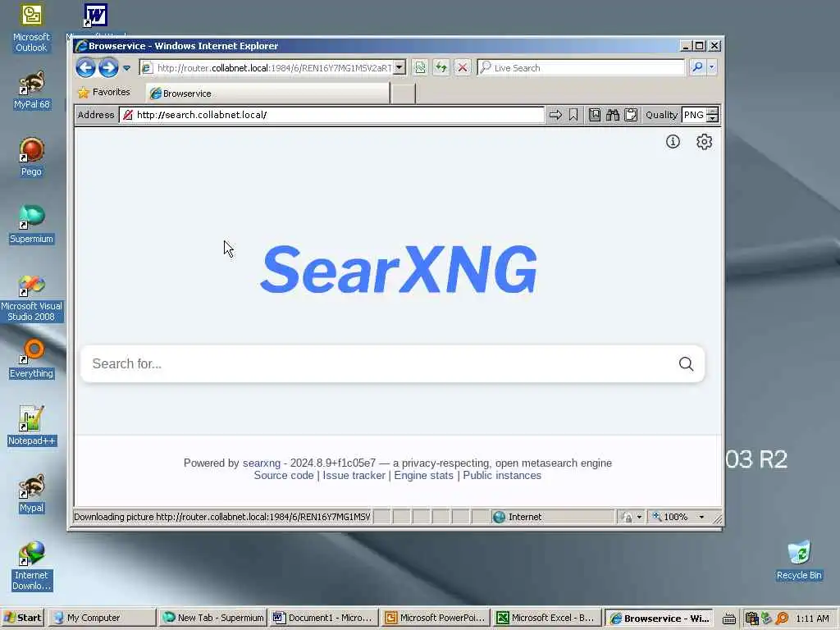
Task: Select the Pego desktop shortcut
Action: [32, 157]
